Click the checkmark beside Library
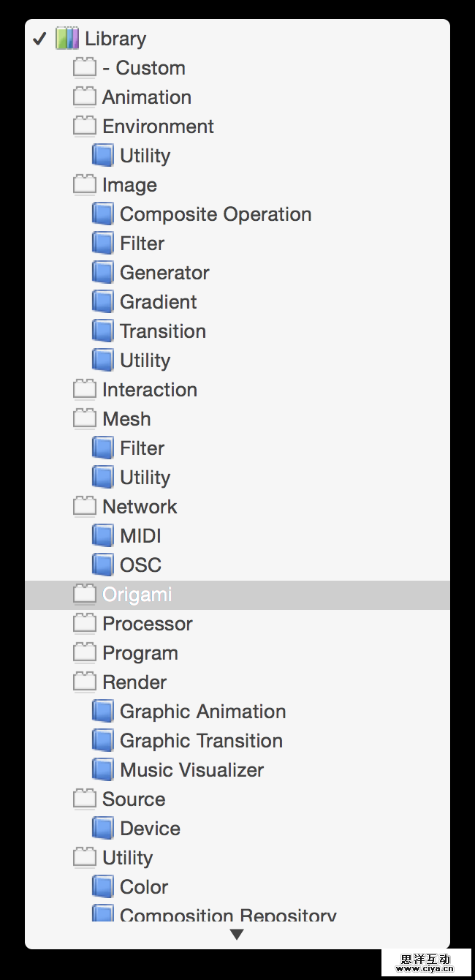475x980 pixels. [39, 39]
